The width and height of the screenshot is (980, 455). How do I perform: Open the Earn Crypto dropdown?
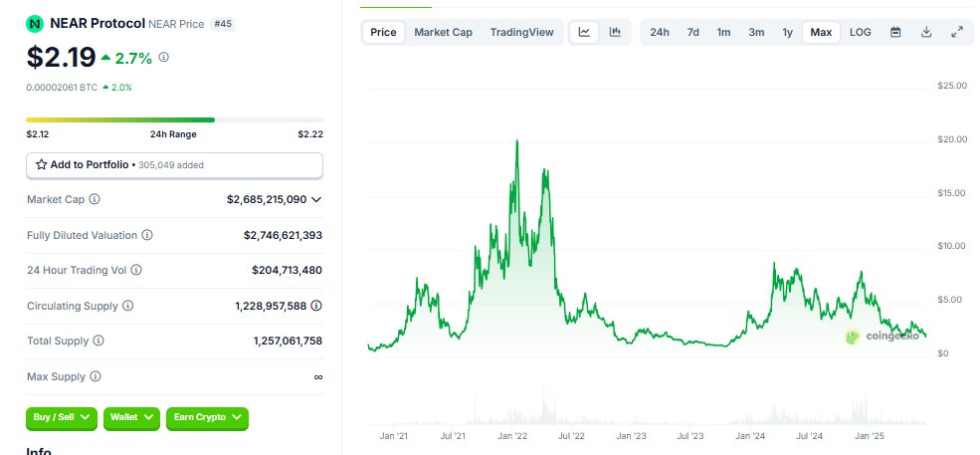point(208,417)
